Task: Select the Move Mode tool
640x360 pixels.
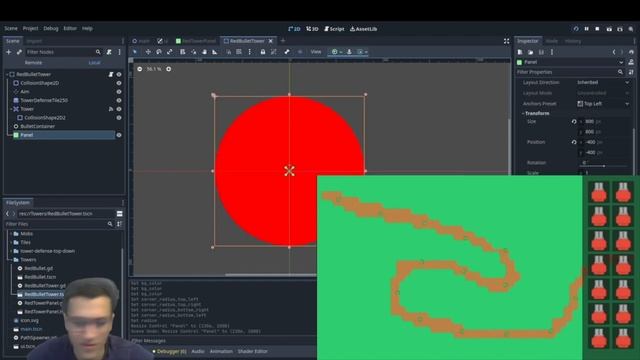Action: [x=148, y=52]
